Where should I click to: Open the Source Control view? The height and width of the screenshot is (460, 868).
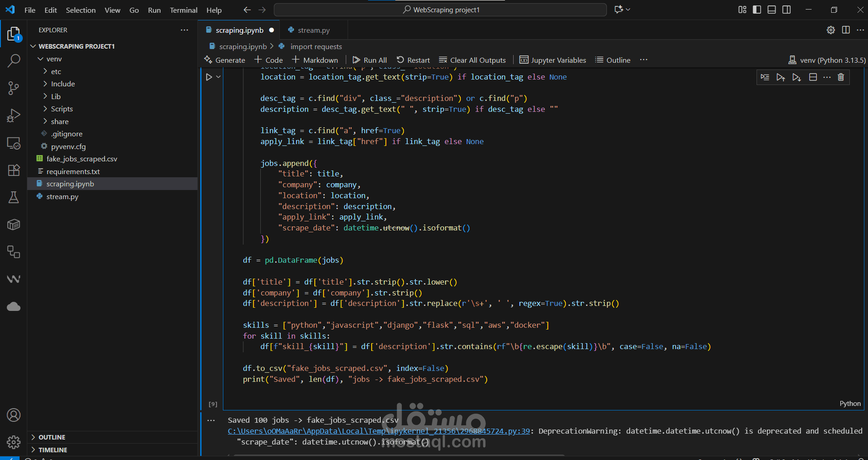pyautogui.click(x=14, y=88)
